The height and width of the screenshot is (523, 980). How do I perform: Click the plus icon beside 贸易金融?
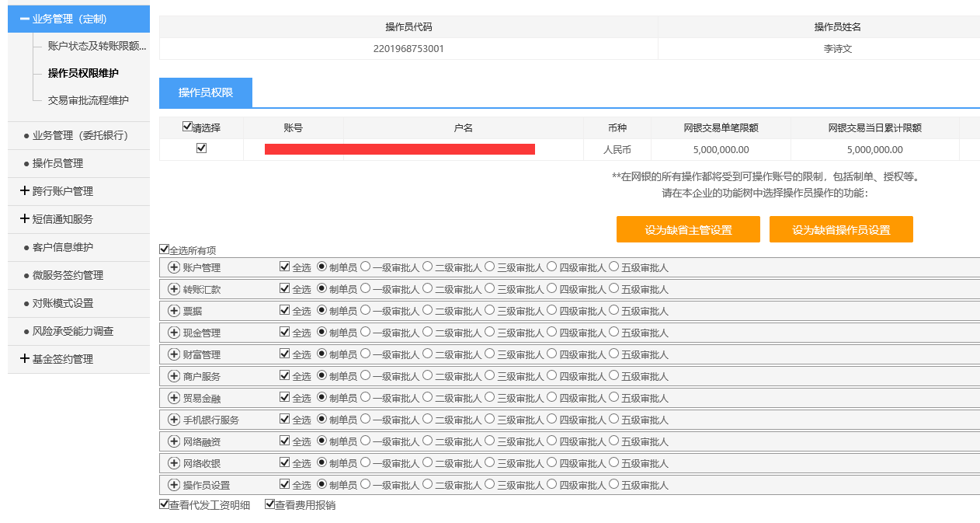174,398
